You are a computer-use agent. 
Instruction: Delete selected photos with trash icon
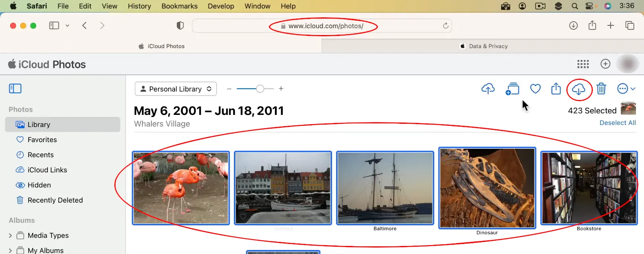pos(601,89)
